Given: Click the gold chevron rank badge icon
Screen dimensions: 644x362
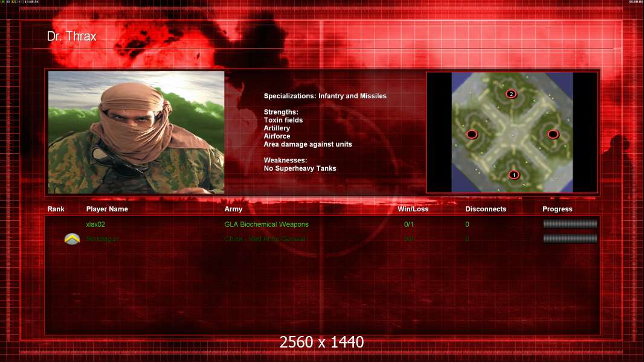Looking at the screenshot, I should point(72,239).
